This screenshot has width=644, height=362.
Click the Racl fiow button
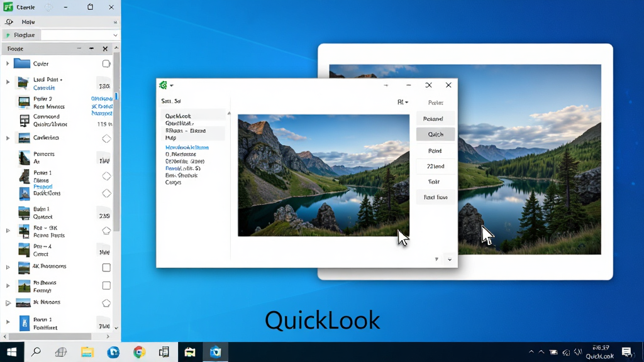coord(435,197)
